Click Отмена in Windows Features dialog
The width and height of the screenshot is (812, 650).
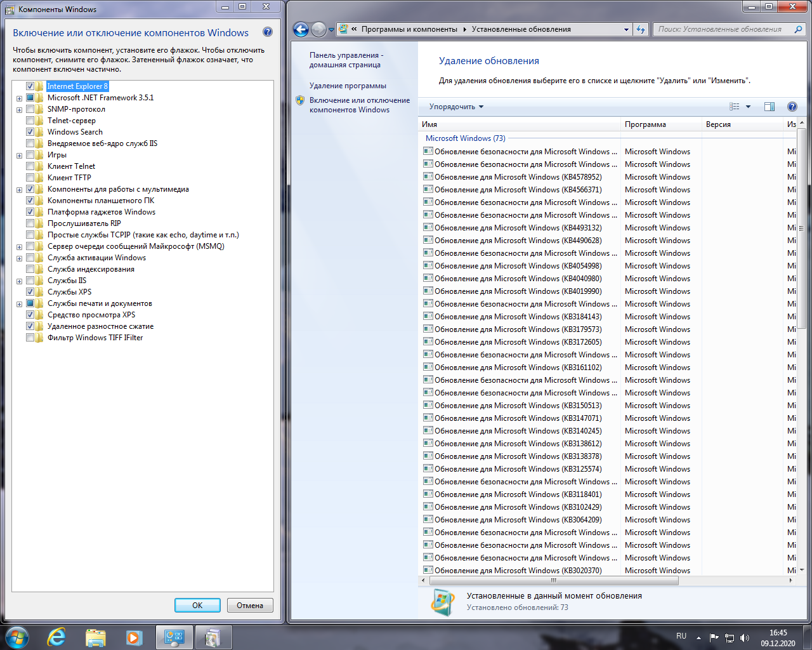click(250, 605)
